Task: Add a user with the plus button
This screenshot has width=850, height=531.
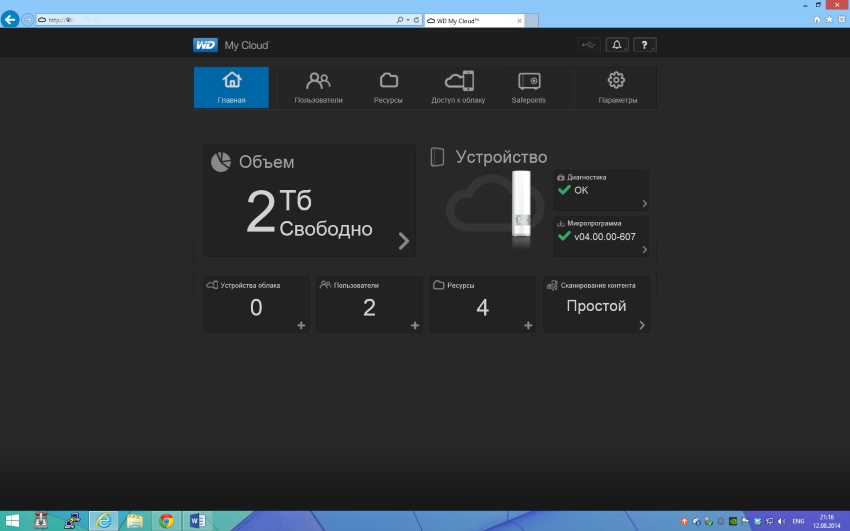Action: tap(415, 325)
